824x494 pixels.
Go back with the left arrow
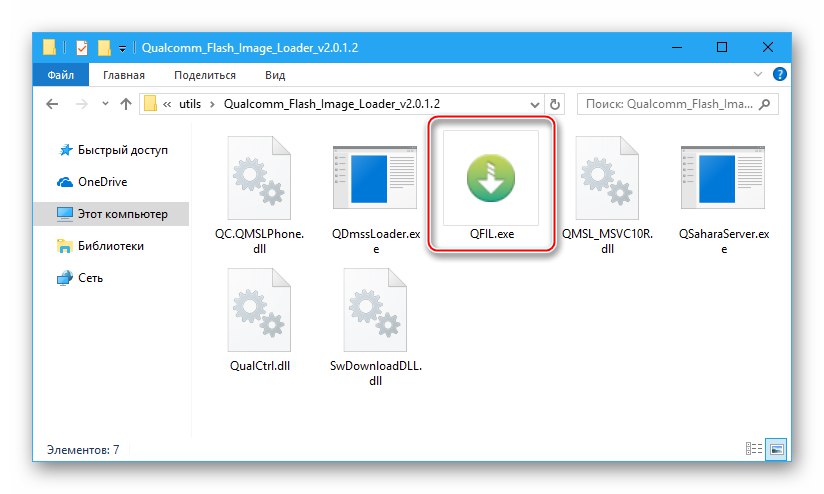pos(52,104)
